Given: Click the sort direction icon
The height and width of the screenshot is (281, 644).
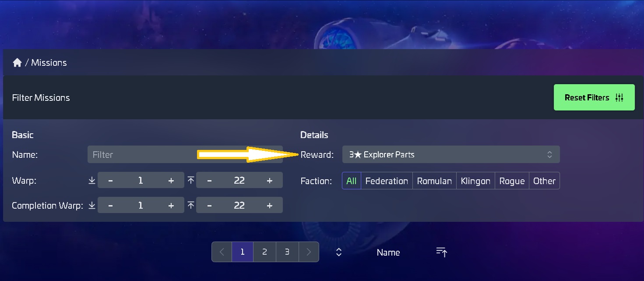Looking at the screenshot, I should pos(441,252).
